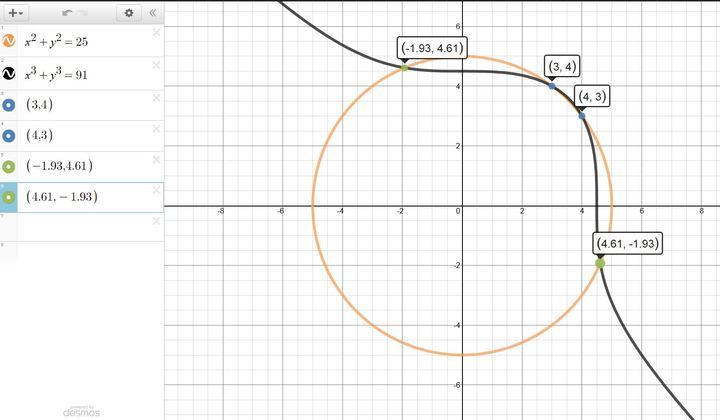Screen dimensions: 720x420
Task: Delete the x³+y³=91 expression
Action: point(156,64)
